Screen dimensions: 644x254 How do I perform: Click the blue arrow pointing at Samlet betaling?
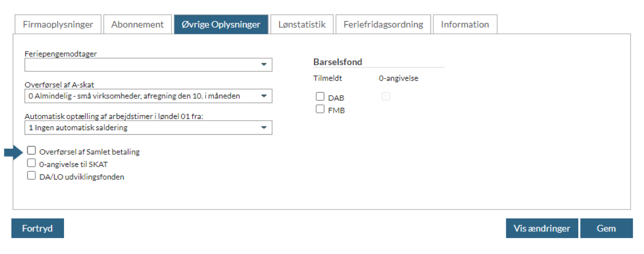(12, 152)
